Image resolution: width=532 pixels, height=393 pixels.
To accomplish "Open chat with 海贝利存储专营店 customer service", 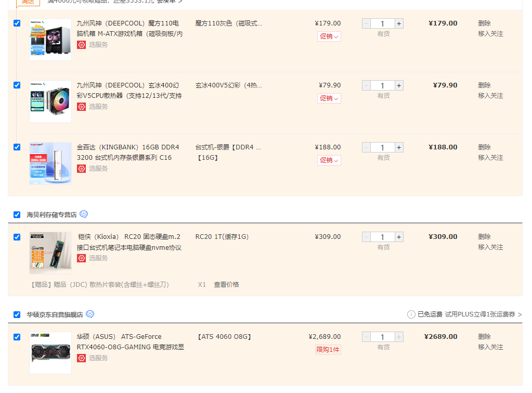I will (x=84, y=214).
